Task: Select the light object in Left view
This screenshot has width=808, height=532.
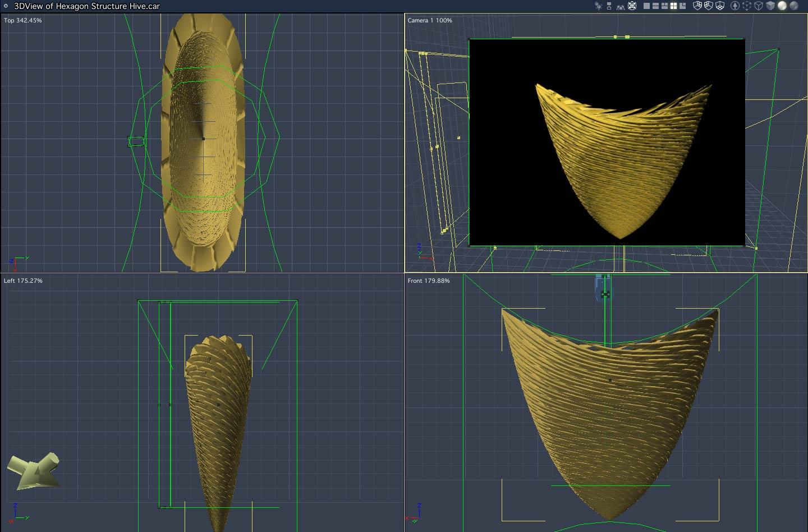Action: click(x=34, y=470)
